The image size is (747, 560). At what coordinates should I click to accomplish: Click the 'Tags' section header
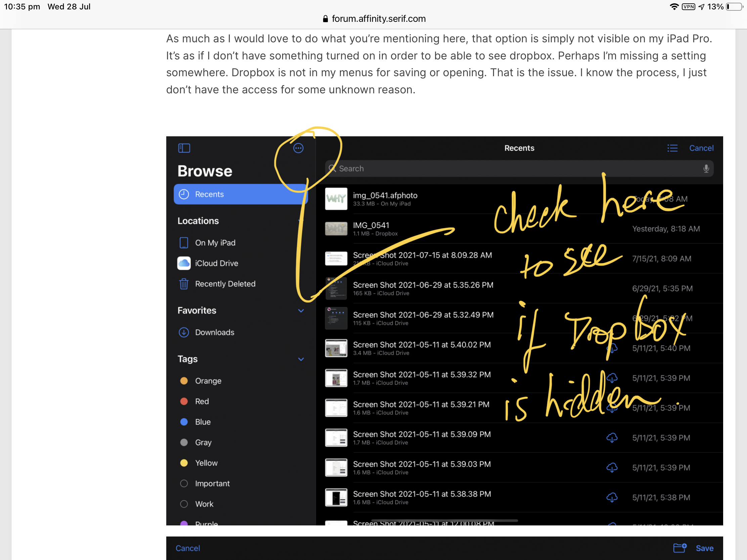click(187, 359)
